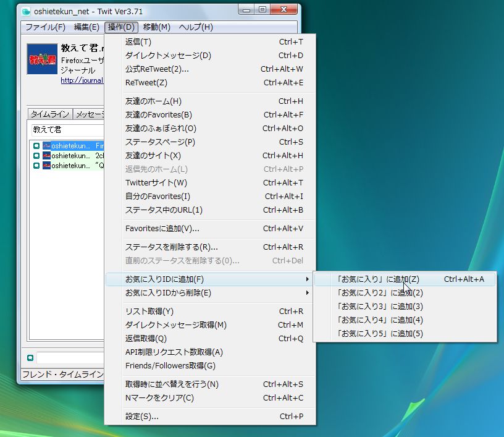Choose 「お気に入り4」に追加(4)

coord(405,320)
